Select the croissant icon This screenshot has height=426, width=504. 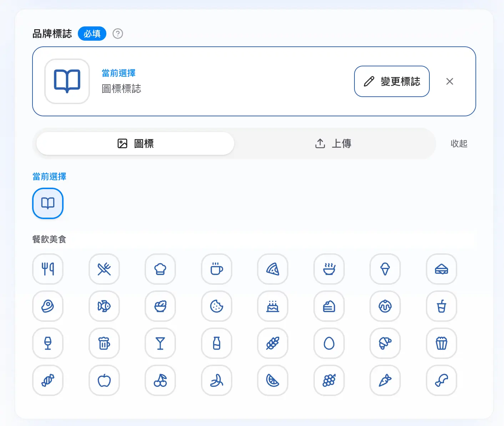(385, 343)
